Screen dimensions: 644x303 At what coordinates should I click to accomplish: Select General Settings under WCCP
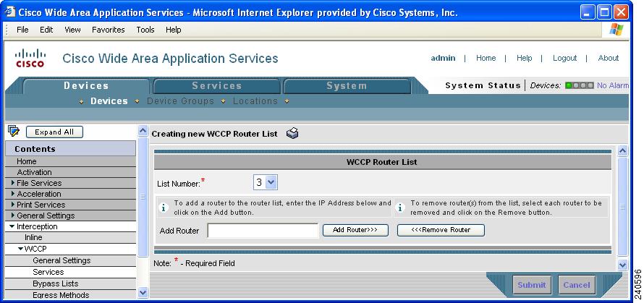coord(70,260)
